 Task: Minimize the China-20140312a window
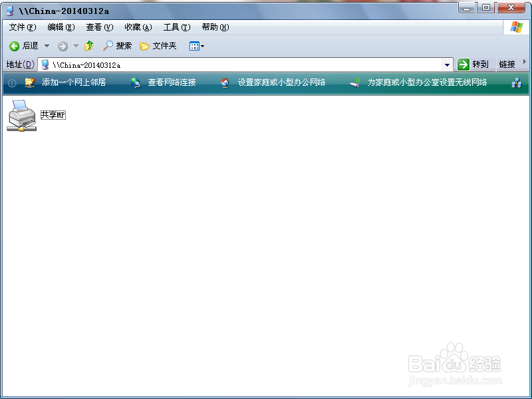(467, 8)
